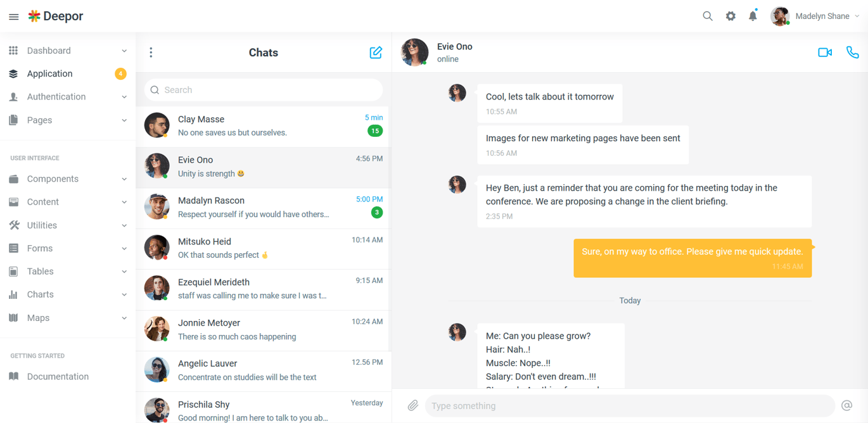Click the Deepor logo link
The image size is (868, 423).
[x=56, y=16]
